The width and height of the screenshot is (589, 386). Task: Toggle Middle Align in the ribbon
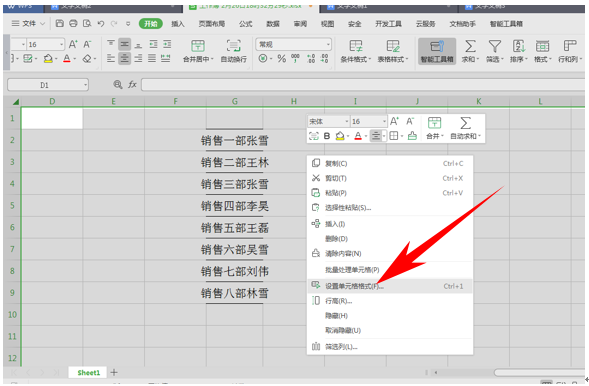[124, 44]
